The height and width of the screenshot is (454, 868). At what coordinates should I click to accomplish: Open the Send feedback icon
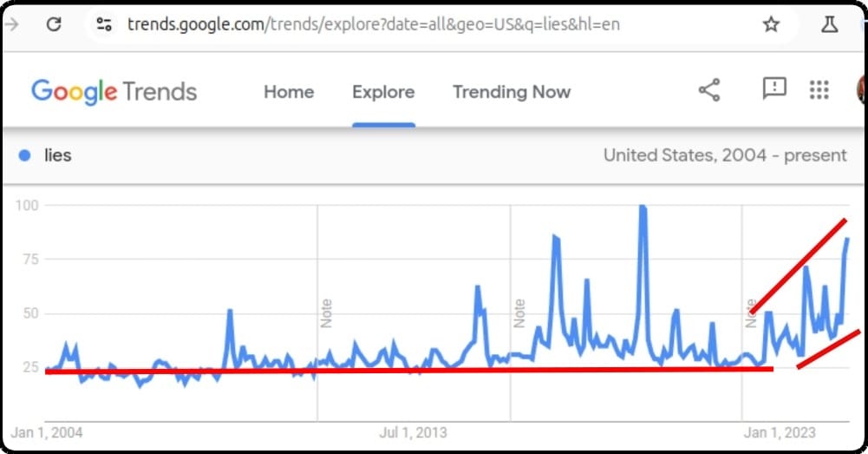click(x=774, y=89)
